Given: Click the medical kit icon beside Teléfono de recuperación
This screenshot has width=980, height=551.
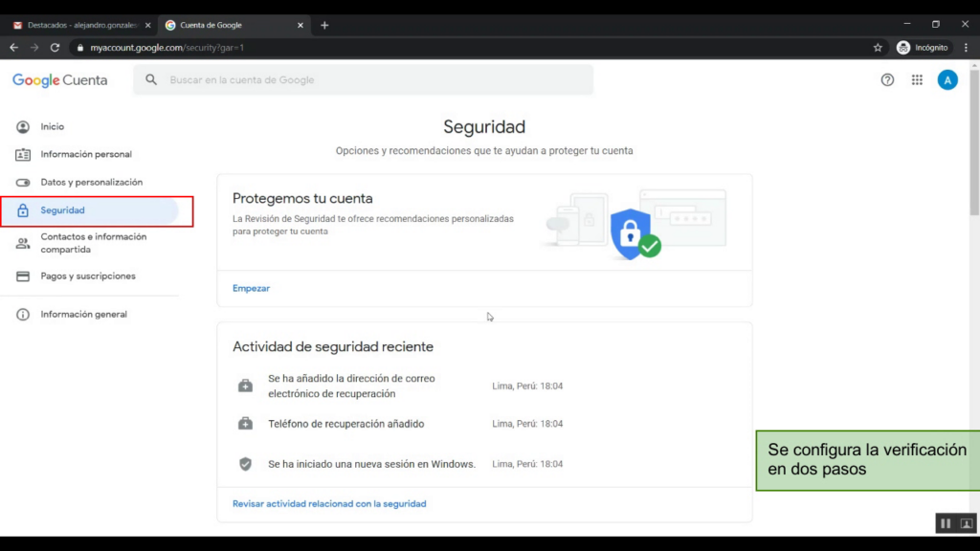Looking at the screenshot, I should pos(245,424).
